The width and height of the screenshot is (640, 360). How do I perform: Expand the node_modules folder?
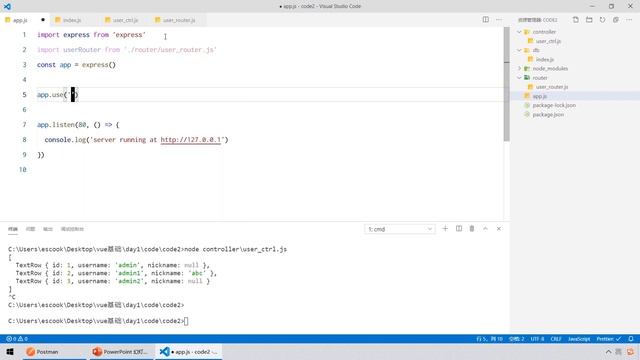pyautogui.click(x=520, y=68)
